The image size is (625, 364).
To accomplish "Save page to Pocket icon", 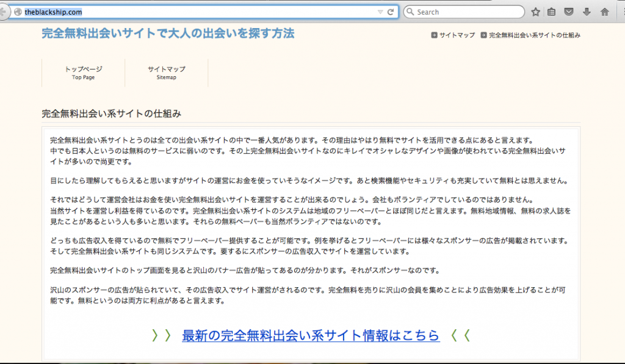I will [x=569, y=12].
